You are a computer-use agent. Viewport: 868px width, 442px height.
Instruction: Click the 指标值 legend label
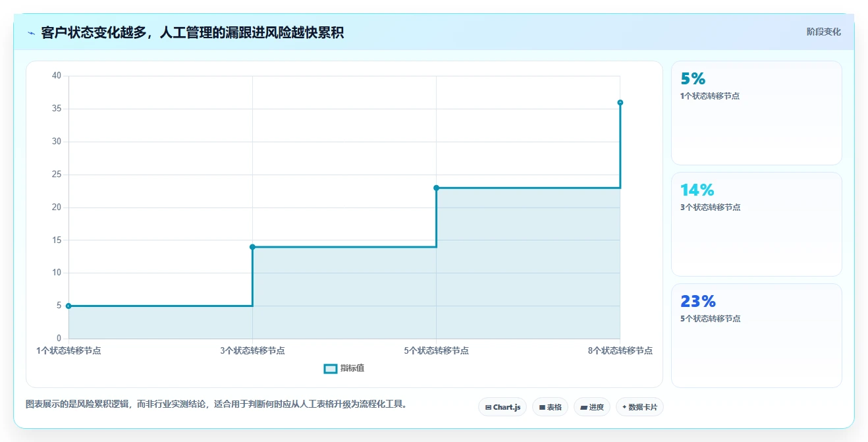pos(352,368)
